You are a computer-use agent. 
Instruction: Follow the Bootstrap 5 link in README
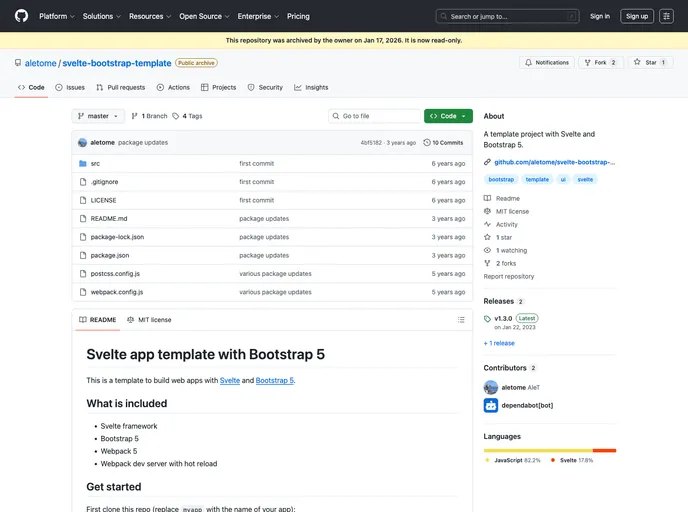[274, 380]
